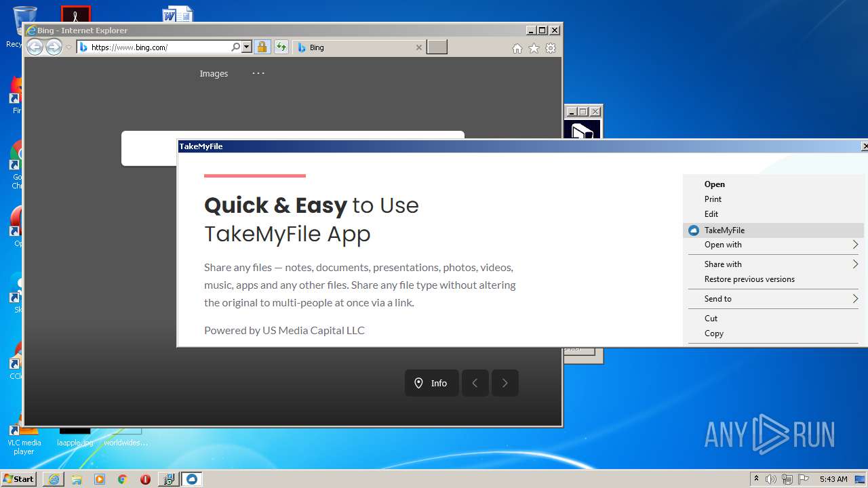Select the Adobe Acrobat desktop icon
The width and height of the screenshot is (868, 488).
[75, 14]
